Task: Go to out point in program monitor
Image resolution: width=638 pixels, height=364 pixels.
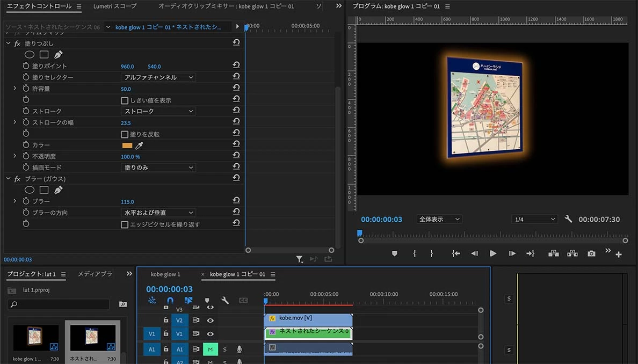Action: point(530,253)
